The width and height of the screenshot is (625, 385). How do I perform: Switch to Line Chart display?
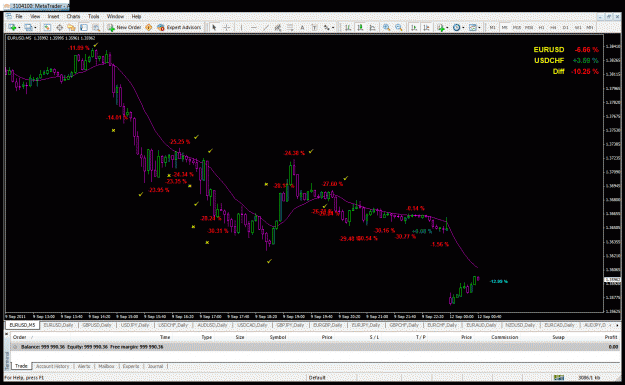click(x=373, y=28)
